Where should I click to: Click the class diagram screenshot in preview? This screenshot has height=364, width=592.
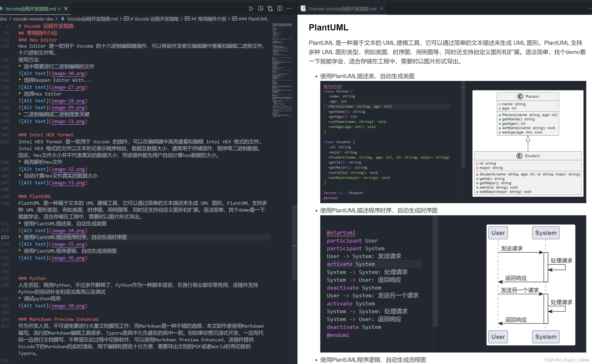point(453,142)
